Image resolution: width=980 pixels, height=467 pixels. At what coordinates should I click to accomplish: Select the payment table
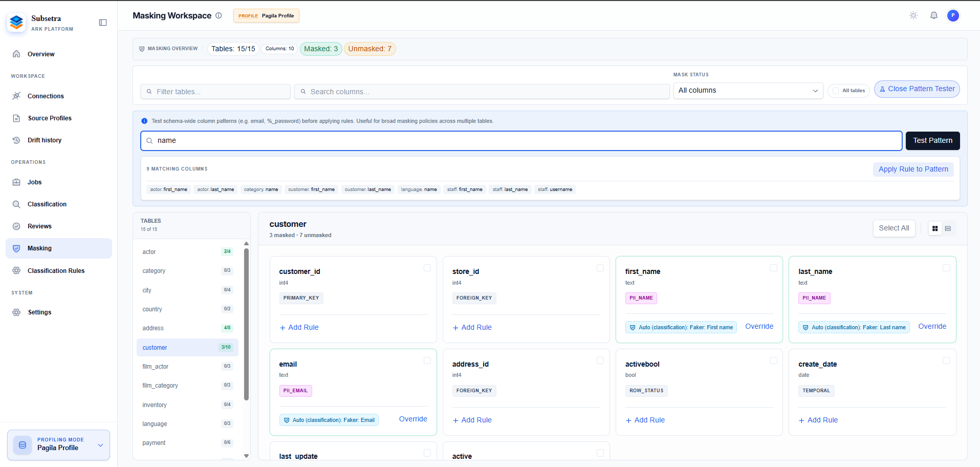pyautogui.click(x=187, y=443)
